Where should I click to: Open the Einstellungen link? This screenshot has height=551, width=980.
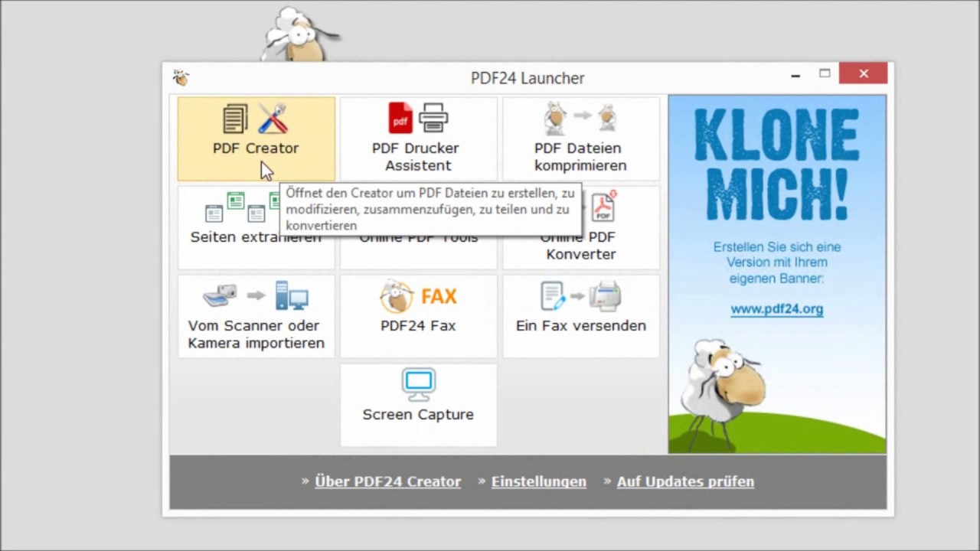tap(539, 481)
